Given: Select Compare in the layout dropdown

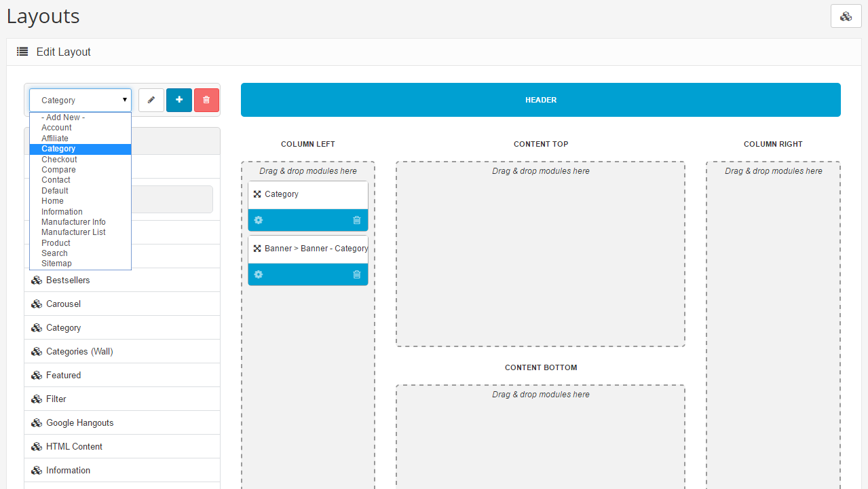Looking at the screenshot, I should [80, 170].
